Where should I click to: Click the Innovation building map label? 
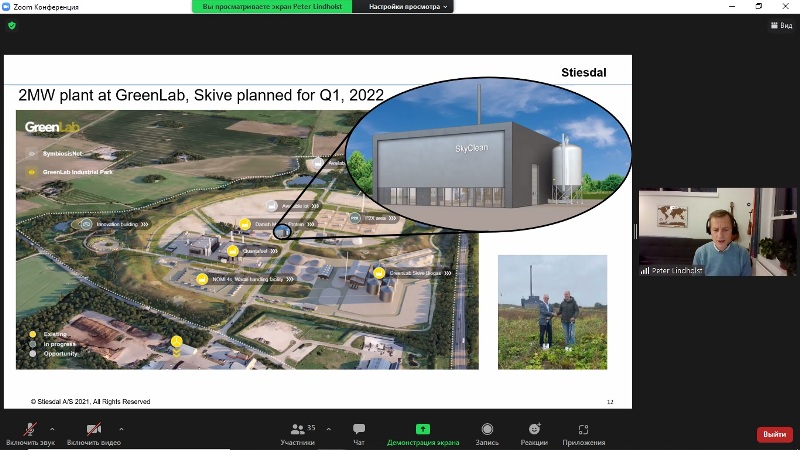point(117,224)
